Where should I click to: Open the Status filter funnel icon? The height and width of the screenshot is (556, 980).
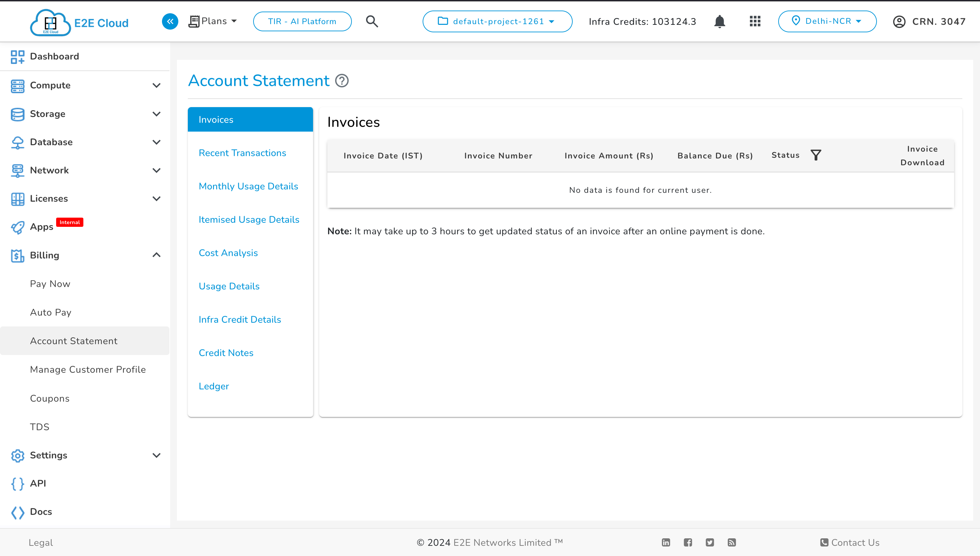[816, 155]
